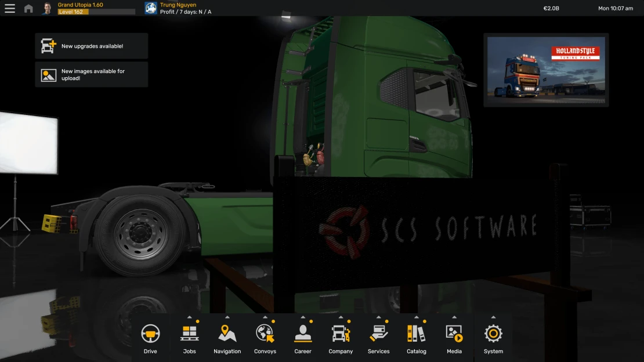Screen dimensions: 644x362
Task: Expand the Services submenu arrow
Action: coord(378,317)
